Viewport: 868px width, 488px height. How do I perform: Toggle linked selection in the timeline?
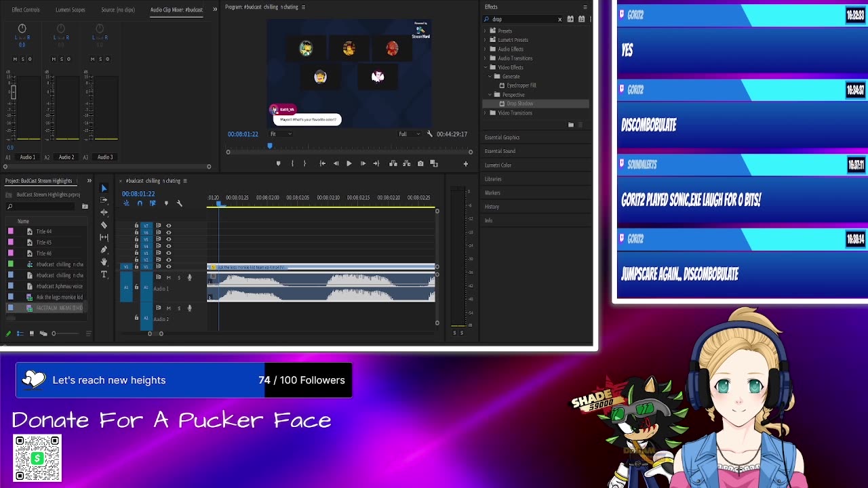tap(153, 203)
